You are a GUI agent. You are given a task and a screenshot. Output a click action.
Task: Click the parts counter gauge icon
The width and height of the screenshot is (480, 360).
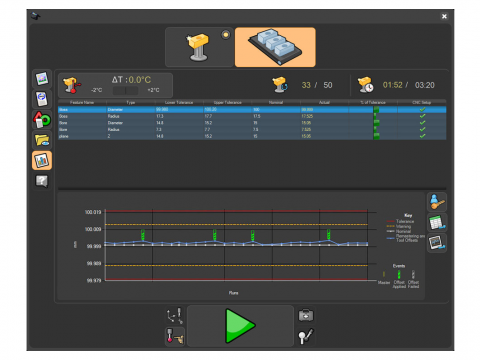click(x=280, y=85)
